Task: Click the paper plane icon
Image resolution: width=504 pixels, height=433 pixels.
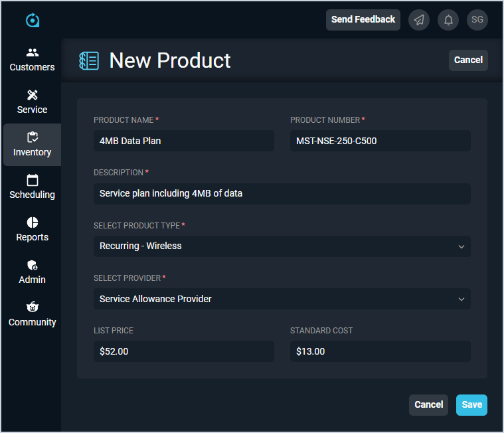Action: click(x=419, y=20)
